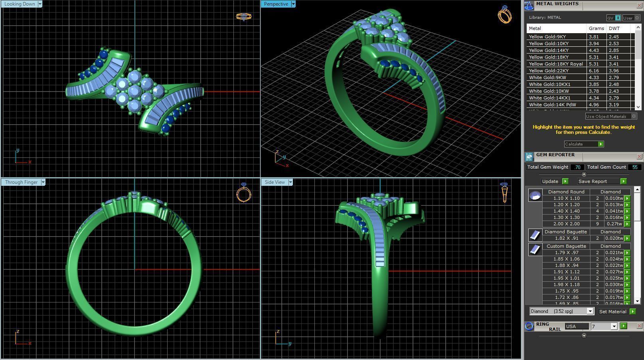The width and height of the screenshot is (644, 360).
Task: Click green arrow for 1.75 X .95 baguette
Action: 627,291
